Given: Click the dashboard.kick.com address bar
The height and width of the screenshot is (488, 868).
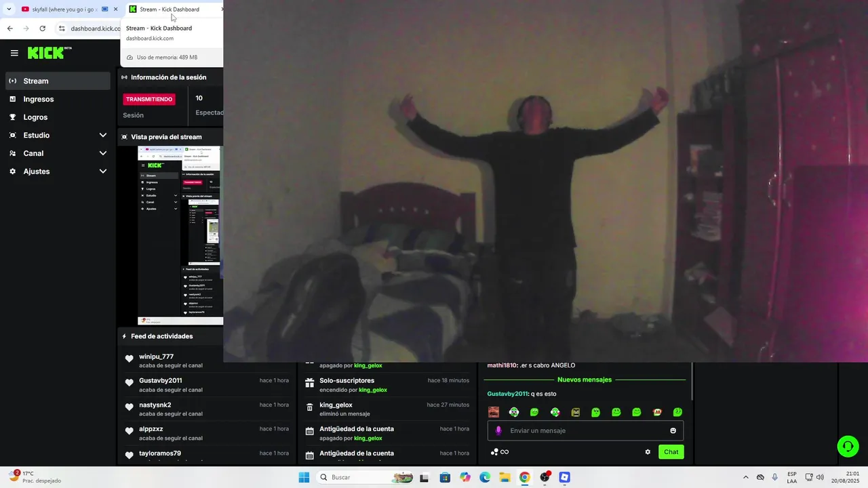Looking at the screenshot, I should (x=95, y=28).
